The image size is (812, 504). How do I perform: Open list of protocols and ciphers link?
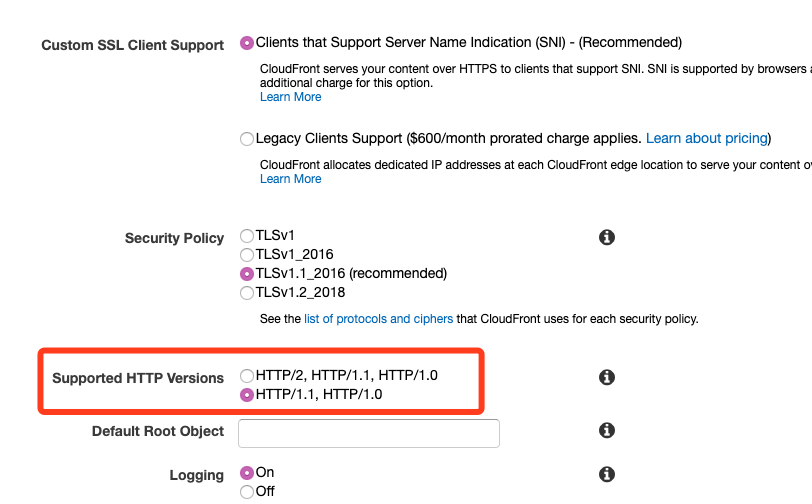(379, 319)
